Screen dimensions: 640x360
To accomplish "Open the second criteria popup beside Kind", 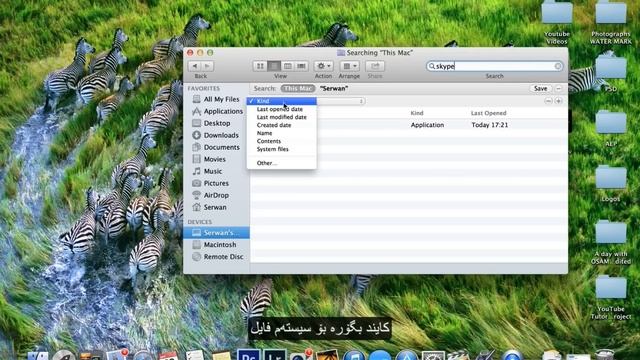I will 341,101.
